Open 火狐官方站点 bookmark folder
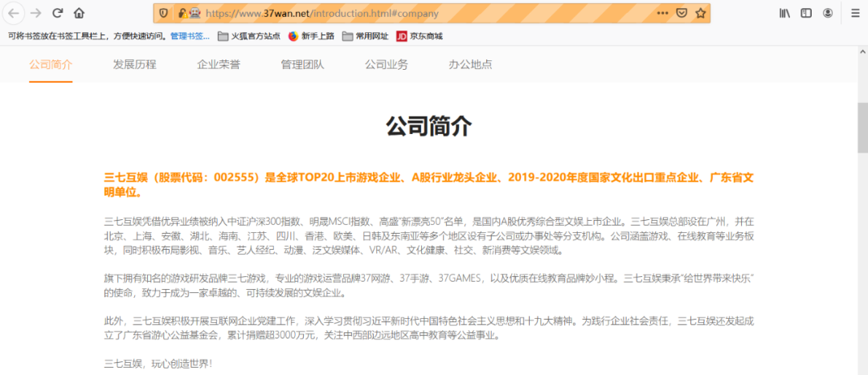The width and height of the screenshot is (868, 375). (249, 36)
